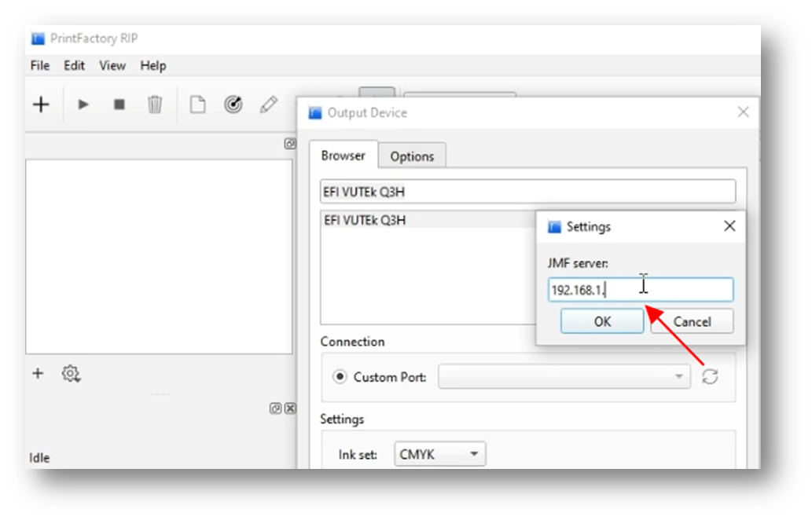Screen dimensions: 812x520
Task: Select the pencil edit icon
Action: click(x=268, y=104)
